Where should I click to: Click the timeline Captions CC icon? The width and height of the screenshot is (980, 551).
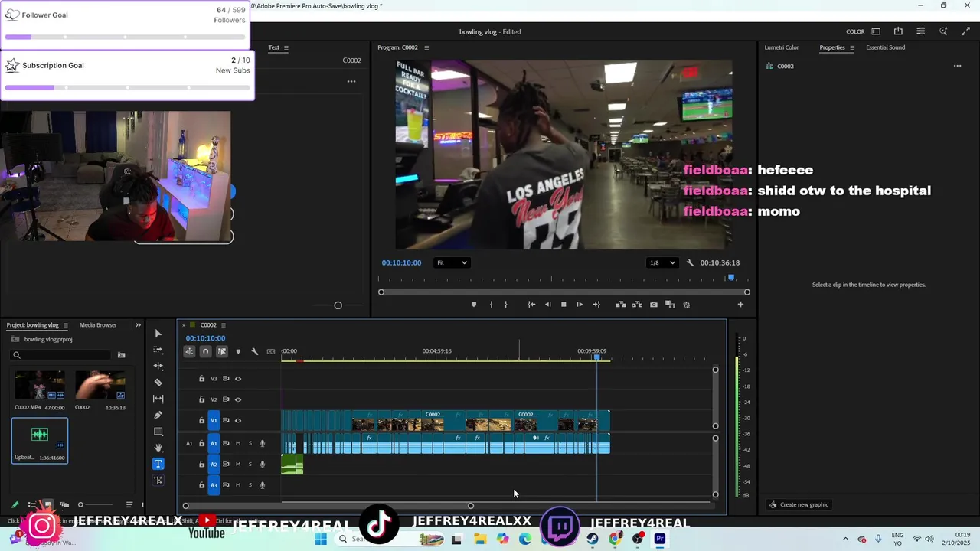pyautogui.click(x=270, y=351)
